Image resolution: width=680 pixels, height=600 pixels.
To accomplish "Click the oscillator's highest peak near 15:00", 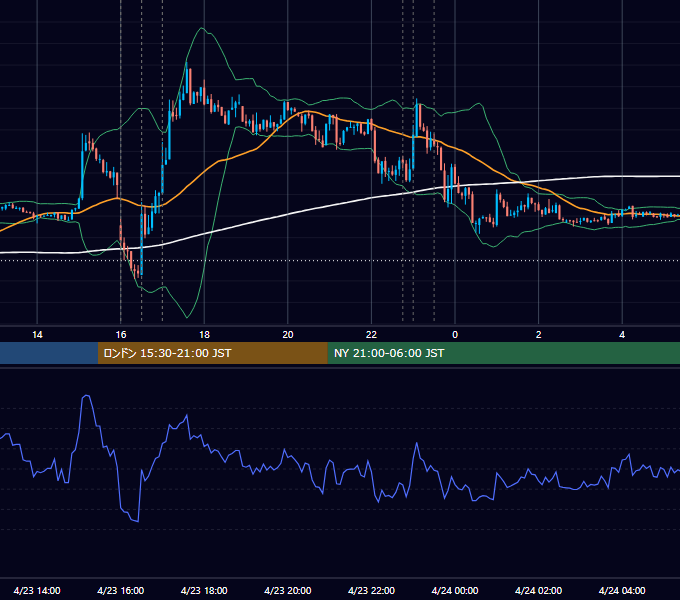I will tap(86, 396).
